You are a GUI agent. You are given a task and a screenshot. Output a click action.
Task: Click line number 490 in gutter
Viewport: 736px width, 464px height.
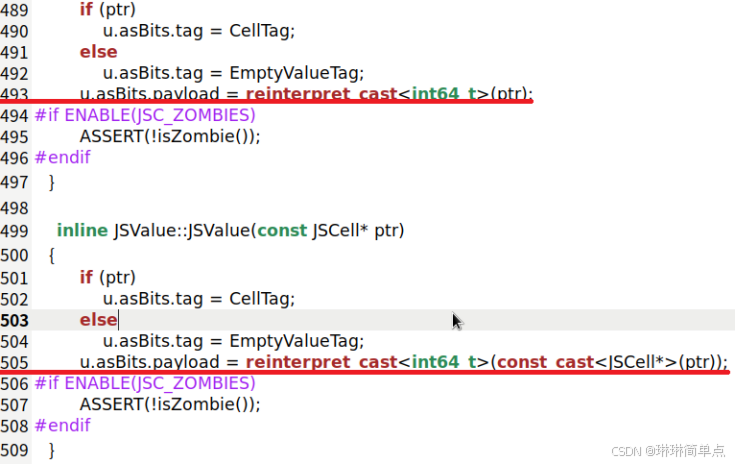[x=15, y=31]
